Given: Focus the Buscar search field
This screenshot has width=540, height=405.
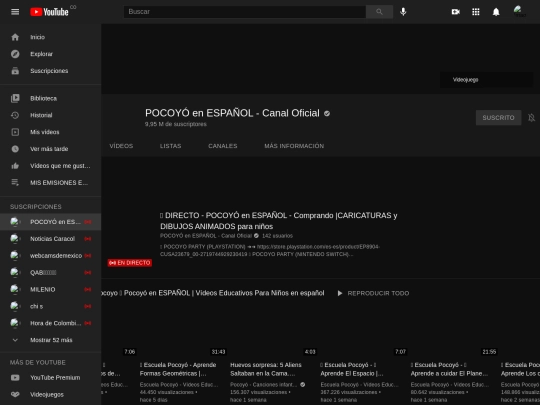Looking at the screenshot, I should point(245,12).
